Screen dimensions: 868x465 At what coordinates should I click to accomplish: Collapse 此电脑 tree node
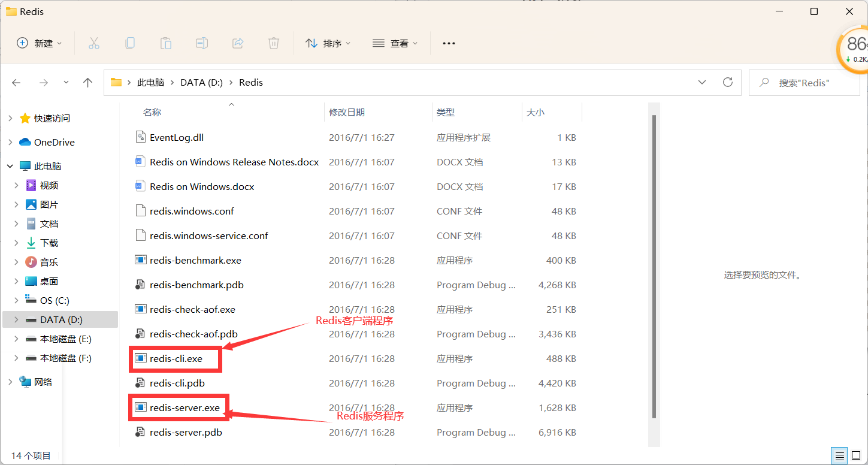[10, 167]
